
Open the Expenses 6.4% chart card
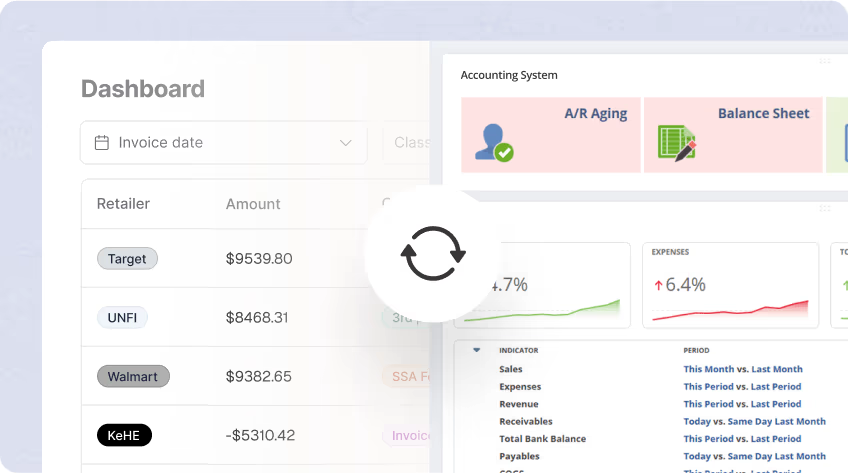pos(731,285)
